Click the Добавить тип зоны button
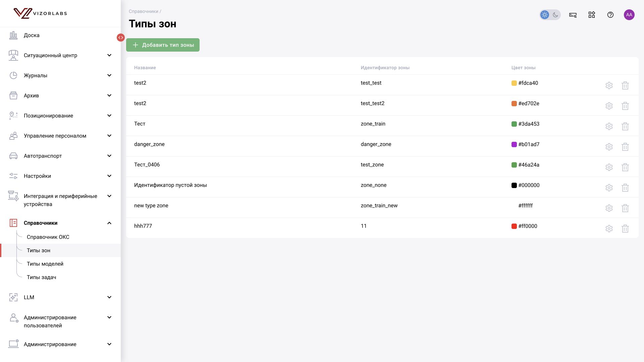This screenshot has width=644, height=362. [163, 45]
